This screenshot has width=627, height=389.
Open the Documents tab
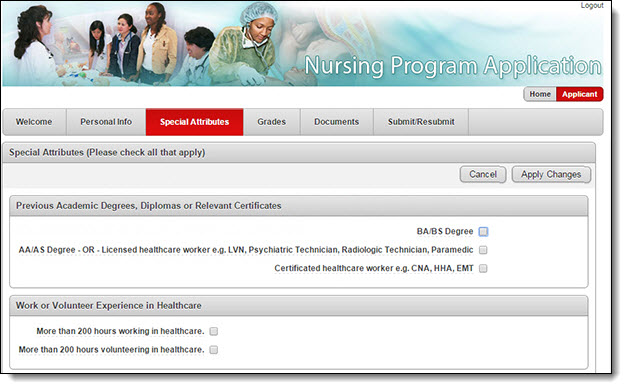tap(336, 122)
